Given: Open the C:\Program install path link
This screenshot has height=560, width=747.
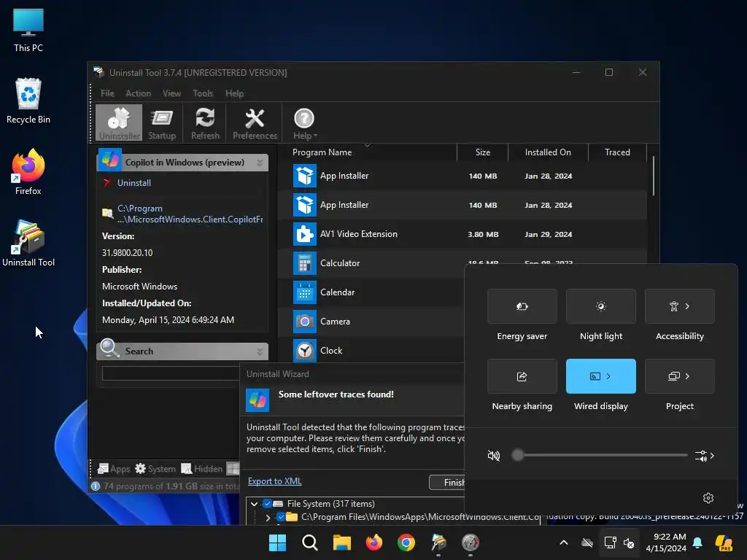Looking at the screenshot, I should point(190,214).
